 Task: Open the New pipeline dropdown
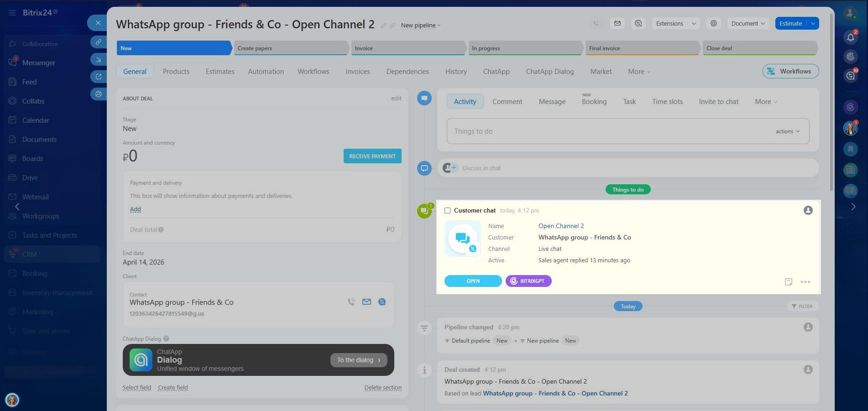[421, 26]
